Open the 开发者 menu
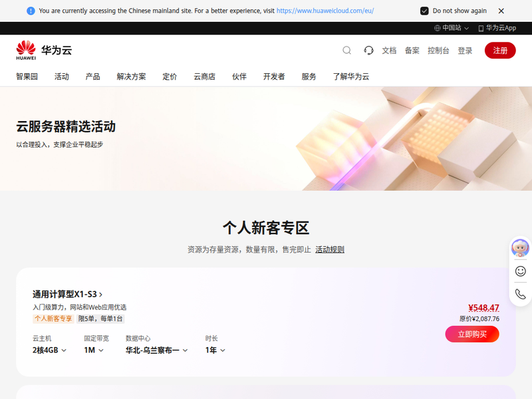The height and width of the screenshot is (399, 532). click(274, 76)
